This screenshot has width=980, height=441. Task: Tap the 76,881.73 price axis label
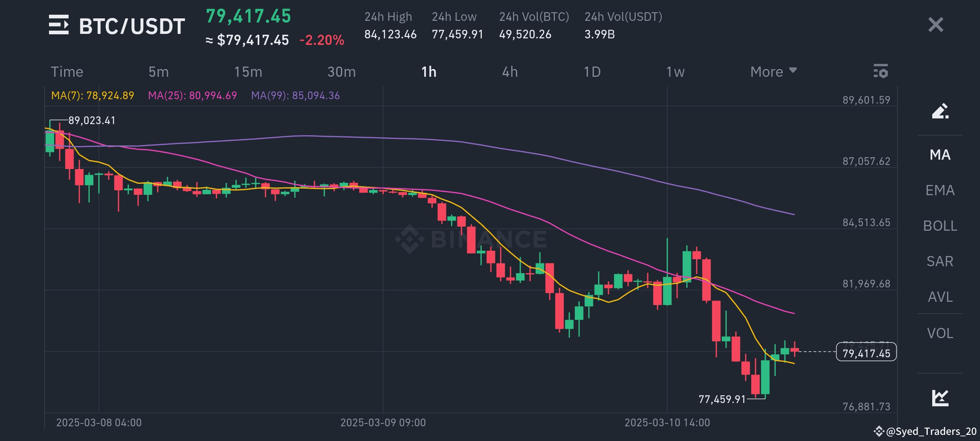point(866,407)
